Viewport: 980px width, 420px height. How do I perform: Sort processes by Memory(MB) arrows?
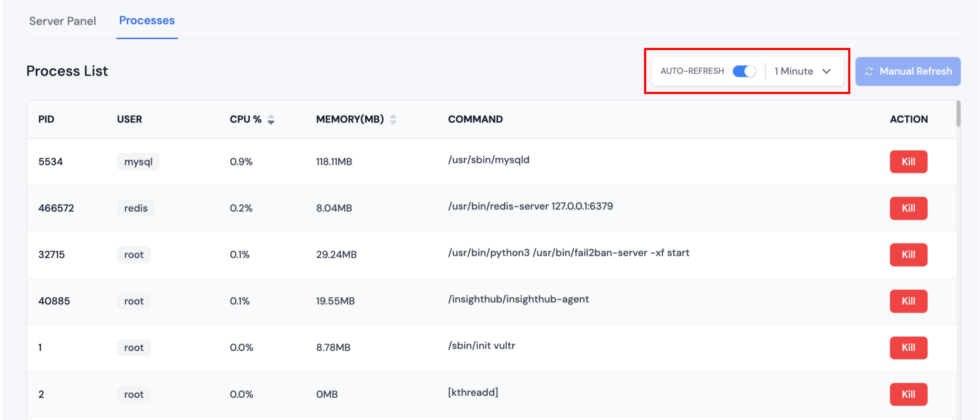pyautogui.click(x=393, y=119)
